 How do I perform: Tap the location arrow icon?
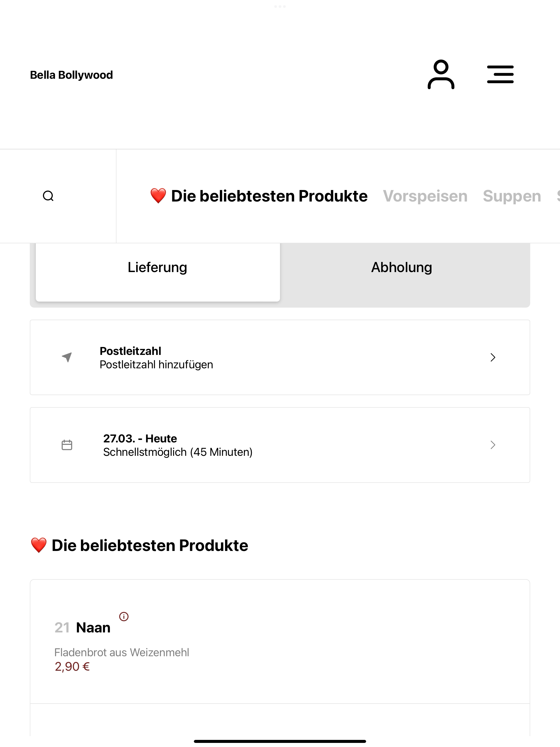click(67, 357)
